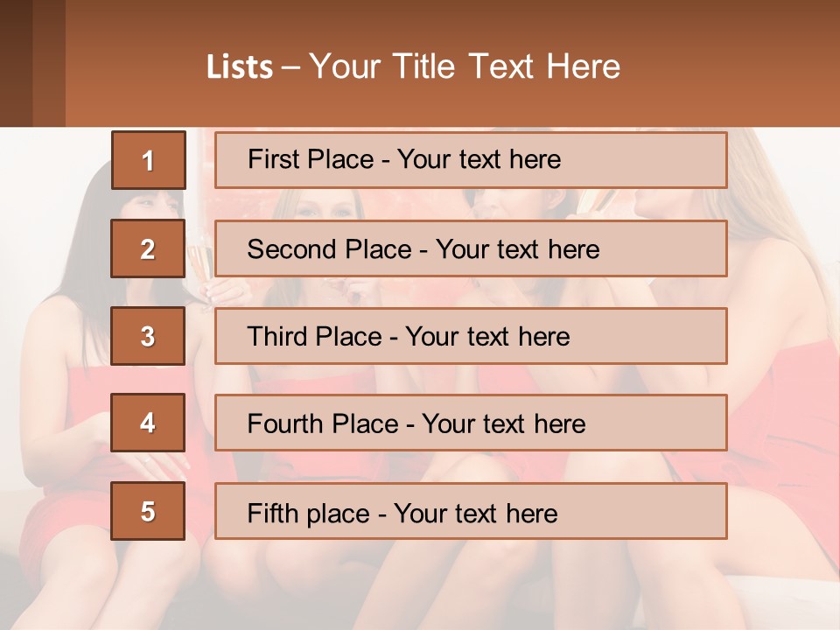
Task: Select the number 4 square
Action: click(x=148, y=423)
